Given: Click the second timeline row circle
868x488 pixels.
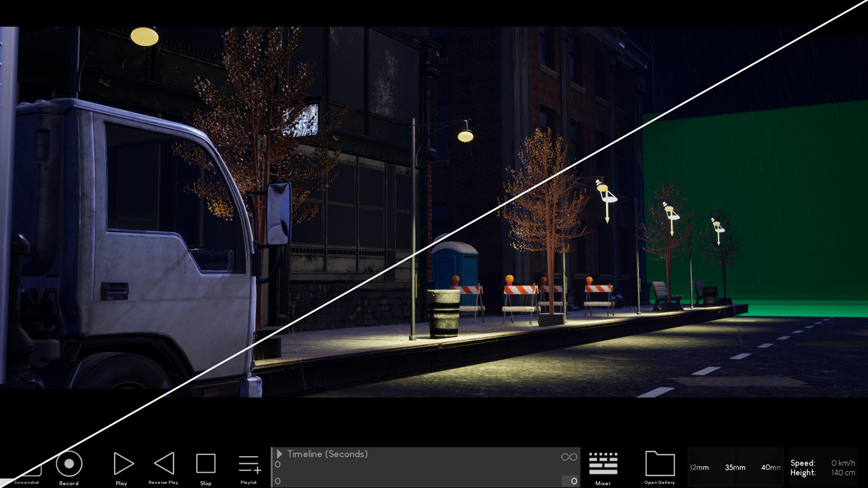Looking at the screenshot, I should [x=278, y=481].
